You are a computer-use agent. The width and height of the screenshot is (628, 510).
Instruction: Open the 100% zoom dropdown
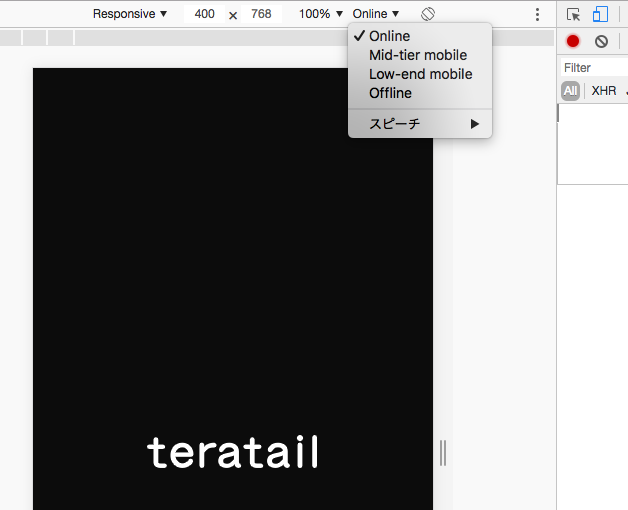pyautogui.click(x=321, y=14)
